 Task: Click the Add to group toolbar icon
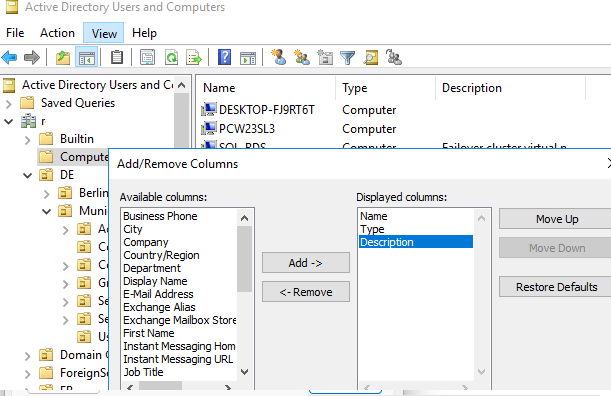(x=394, y=58)
